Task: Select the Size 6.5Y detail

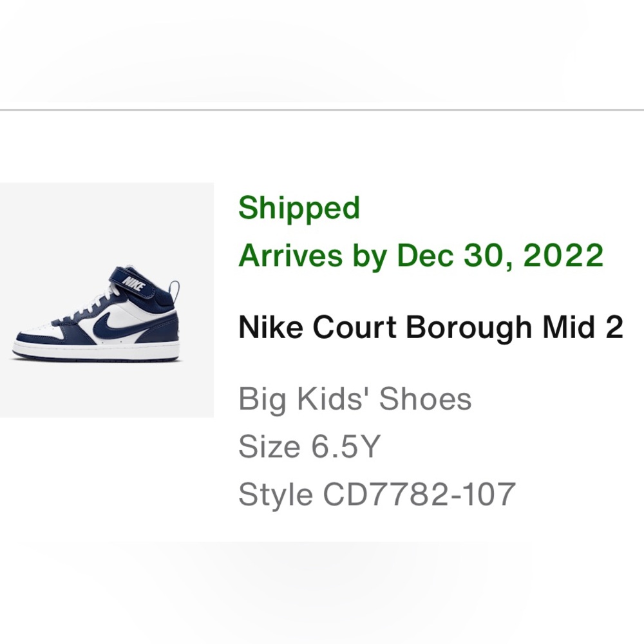Action: pyautogui.click(x=309, y=446)
